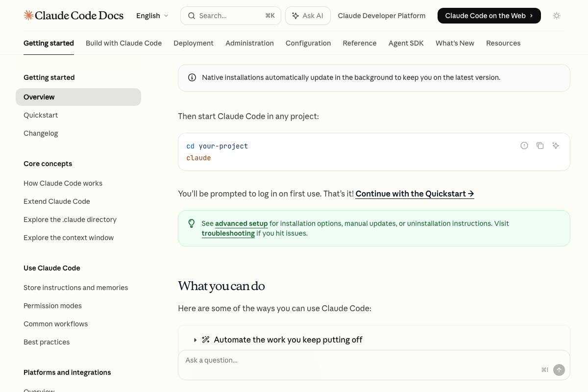The height and width of the screenshot is (392, 588).
Task: Click the Claude Code Docs logo
Action: click(73, 15)
